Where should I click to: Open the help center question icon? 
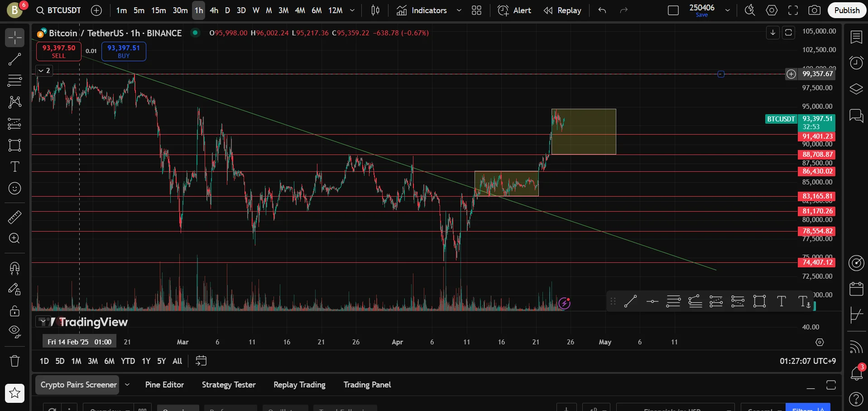[856, 399]
